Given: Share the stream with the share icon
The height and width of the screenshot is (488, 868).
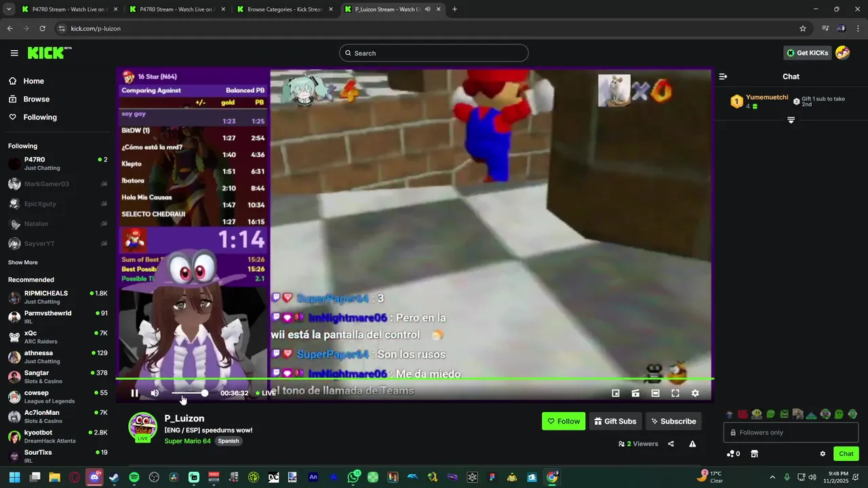Looking at the screenshot, I should coord(671,444).
